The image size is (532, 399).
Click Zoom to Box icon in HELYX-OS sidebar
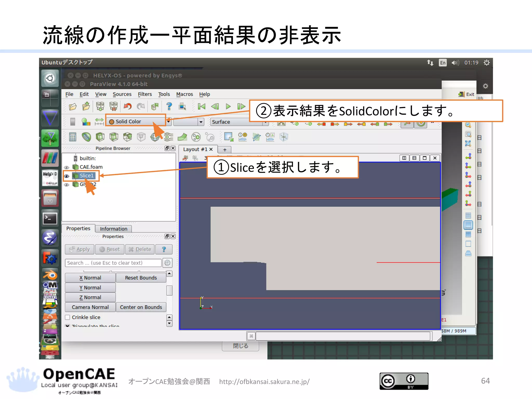(468, 134)
